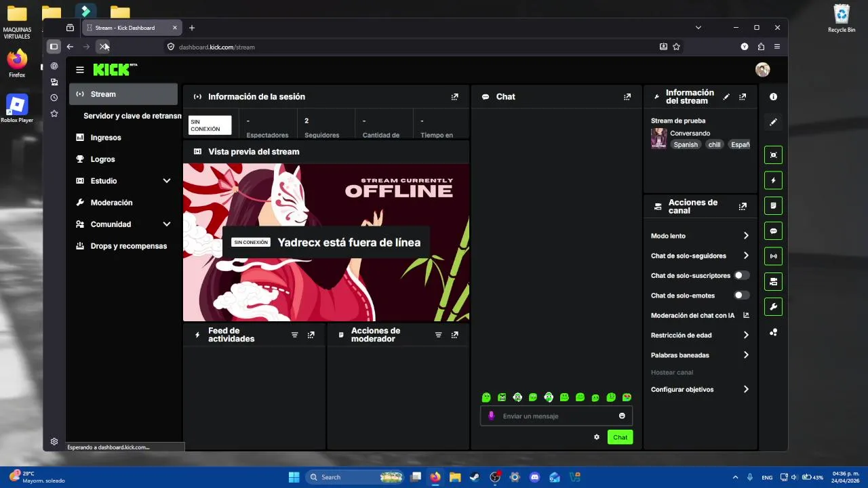Select Stream in the sidebar
This screenshot has height=488, width=868.
click(x=123, y=94)
